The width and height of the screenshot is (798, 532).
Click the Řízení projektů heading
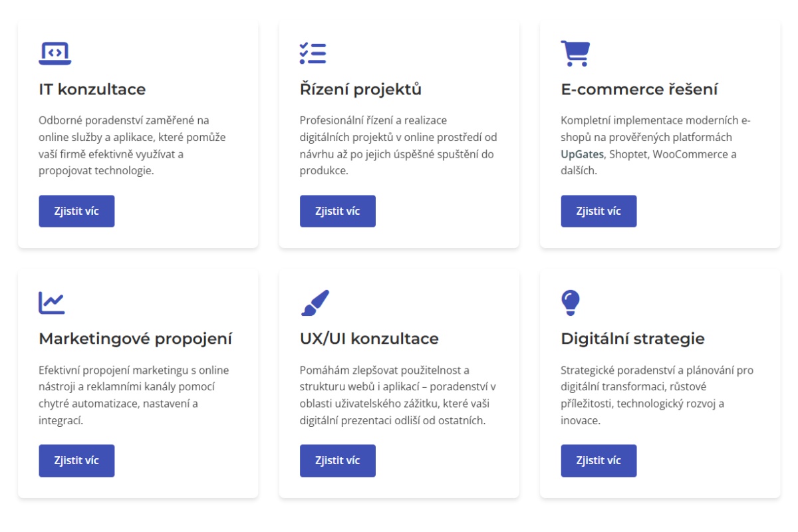coord(360,89)
